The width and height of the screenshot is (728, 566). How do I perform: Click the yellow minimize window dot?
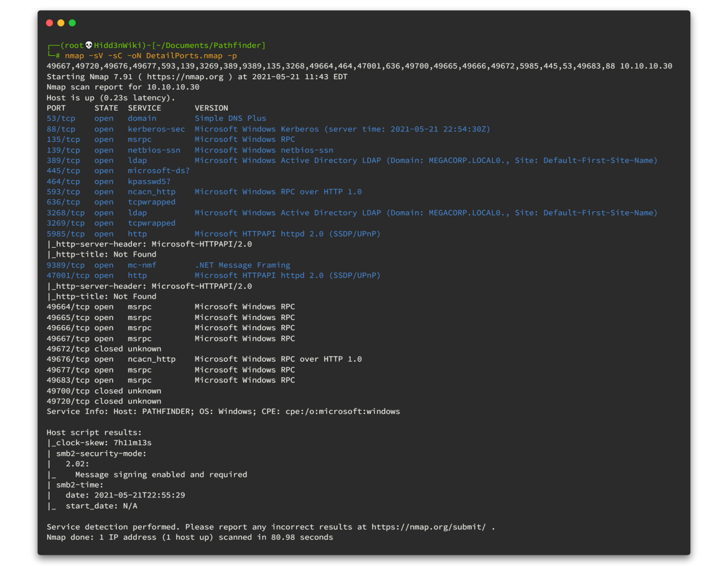pos(61,23)
